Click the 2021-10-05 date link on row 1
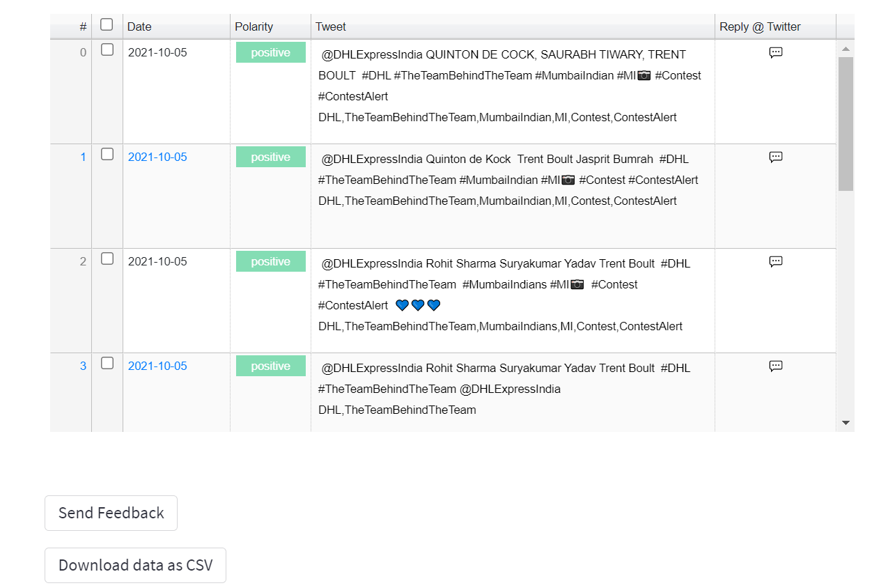This screenshot has height=588, width=872. [x=157, y=157]
